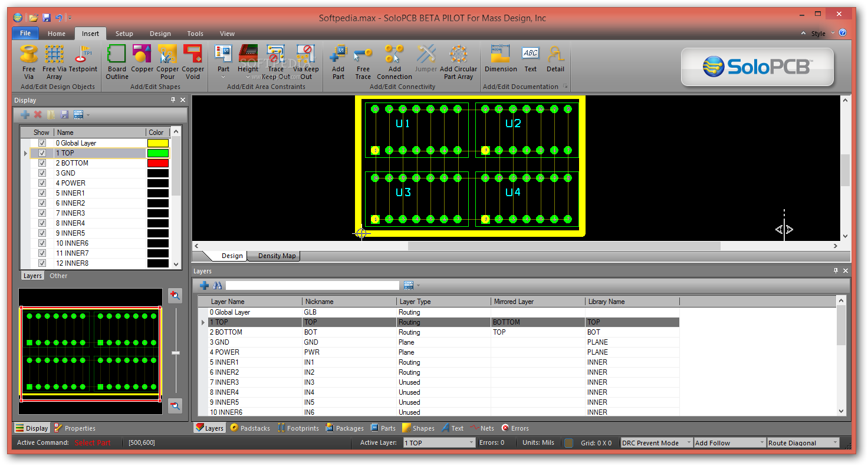Select the Detail documentation tool
The width and height of the screenshot is (868, 466).
point(555,58)
